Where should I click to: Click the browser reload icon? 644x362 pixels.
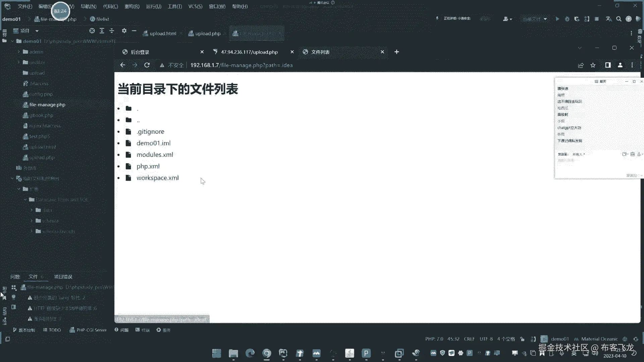[x=147, y=65]
